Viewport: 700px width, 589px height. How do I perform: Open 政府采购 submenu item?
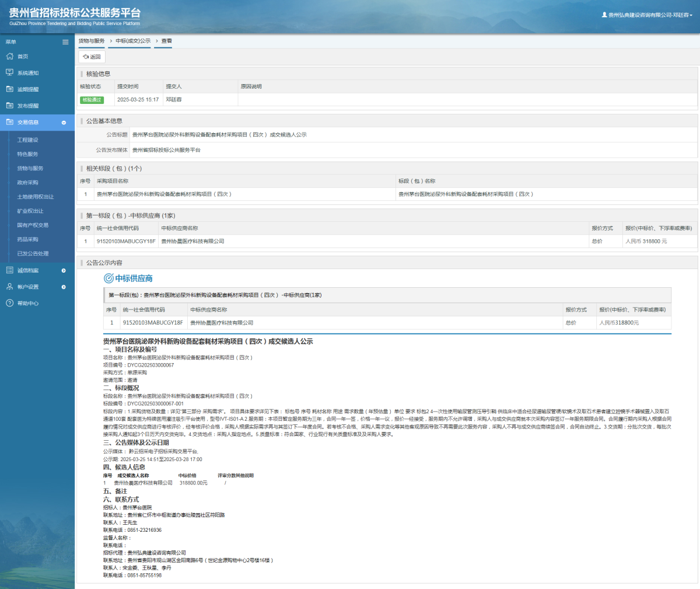(28, 183)
